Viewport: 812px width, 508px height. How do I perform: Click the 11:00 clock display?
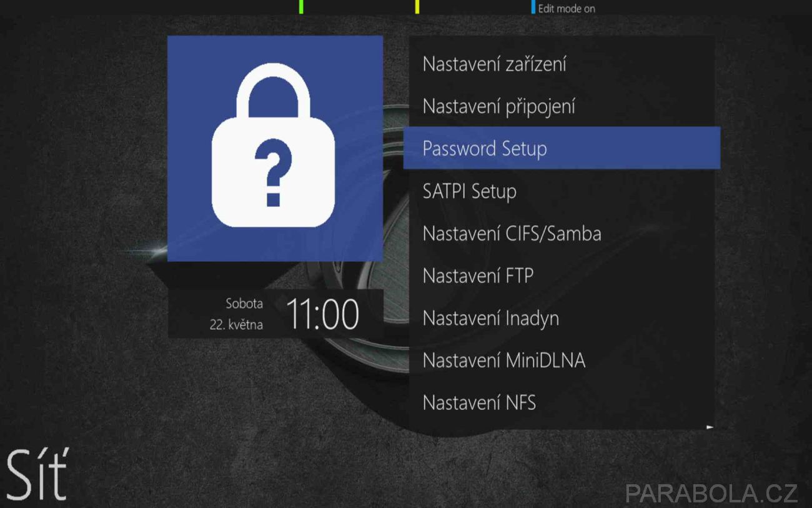(x=322, y=314)
